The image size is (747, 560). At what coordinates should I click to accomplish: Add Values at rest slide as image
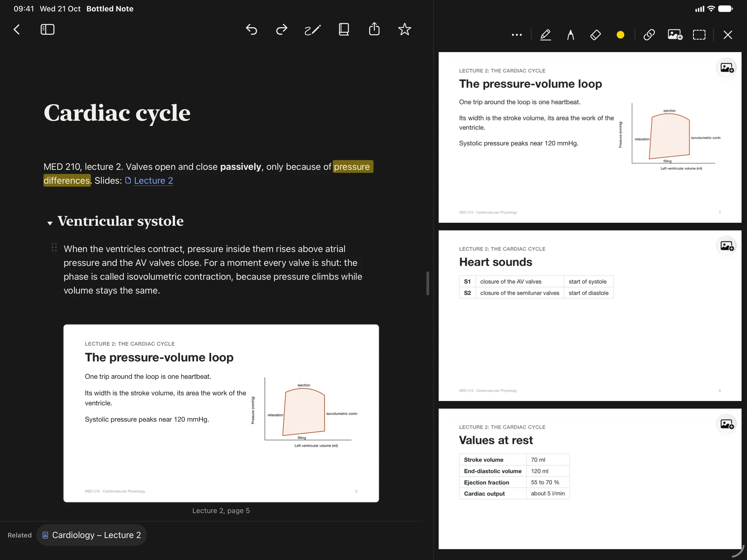click(x=726, y=424)
